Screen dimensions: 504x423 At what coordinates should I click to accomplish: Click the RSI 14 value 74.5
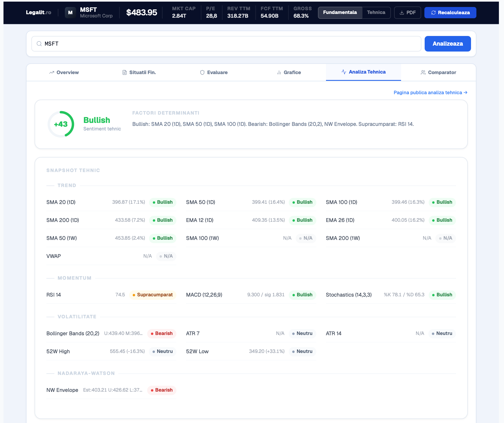[x=120, y=295]
